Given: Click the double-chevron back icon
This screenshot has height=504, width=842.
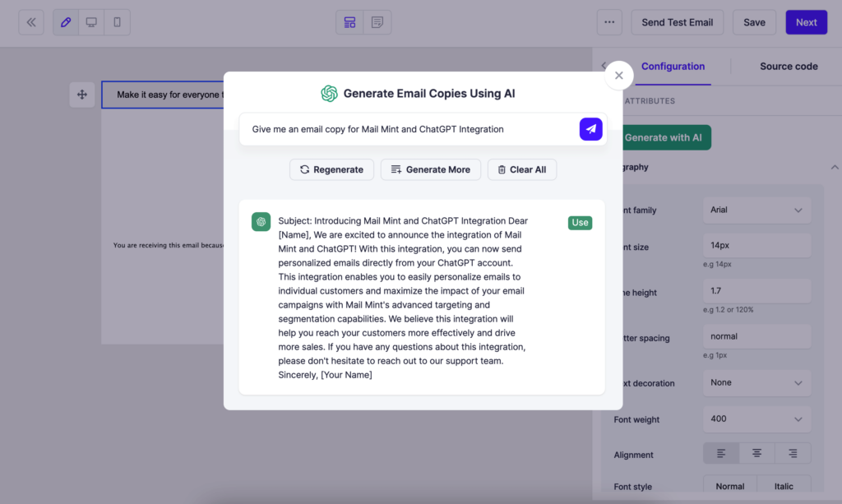Looking at the screenshot, I should point(31,22).
